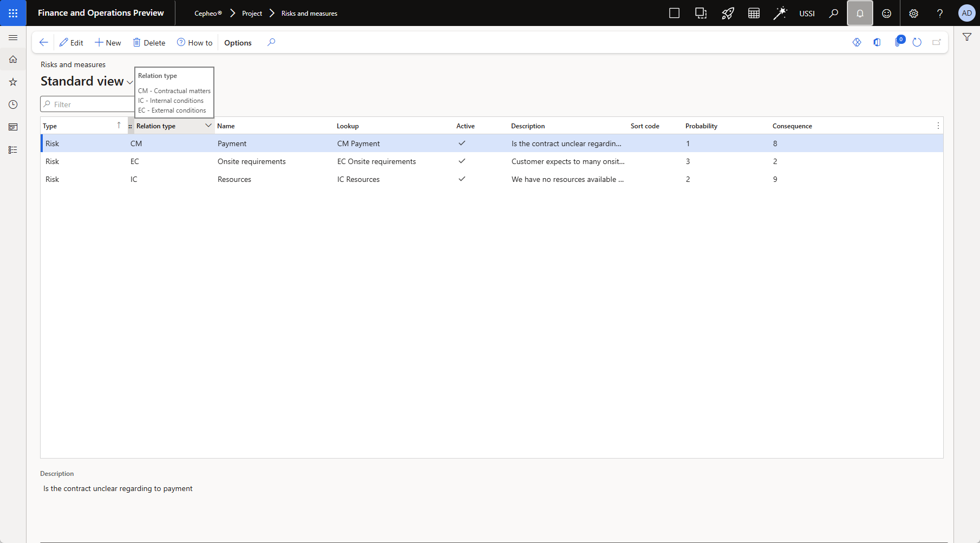The height and width of the screenshot is (543, 980).
Task: Open the Options menu tab
Action: click(x=238, y=43)
